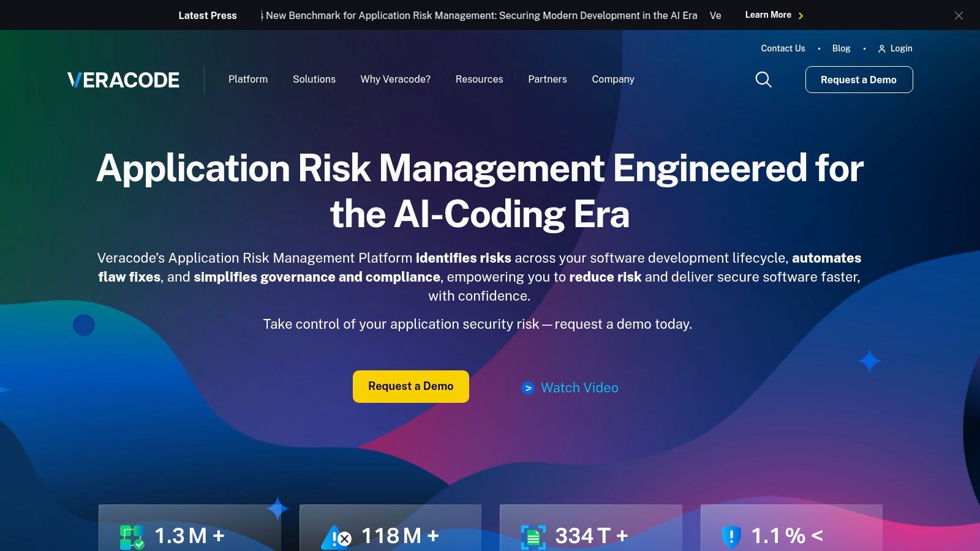Click the shield icon beside 1.1%
The image size is (980, 551).
point(731,536)
